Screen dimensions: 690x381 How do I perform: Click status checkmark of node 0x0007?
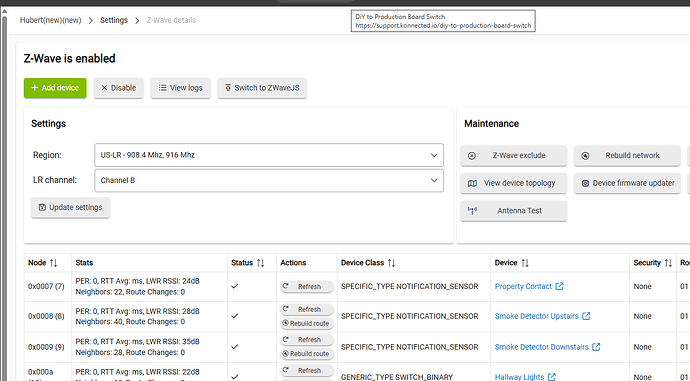pyautogui.click(x=235, y=286)
